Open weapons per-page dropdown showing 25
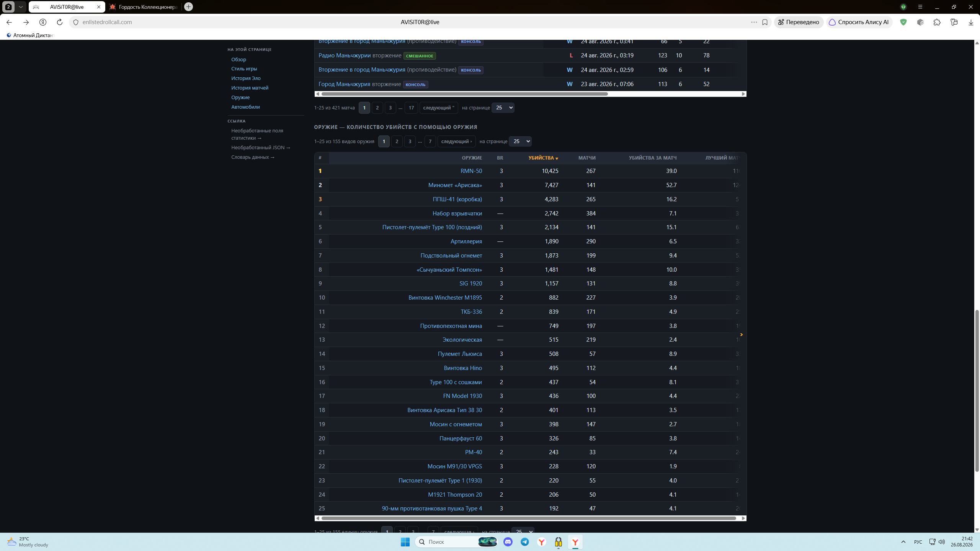Screen dimensions: 980x551 tap(520, 141)
